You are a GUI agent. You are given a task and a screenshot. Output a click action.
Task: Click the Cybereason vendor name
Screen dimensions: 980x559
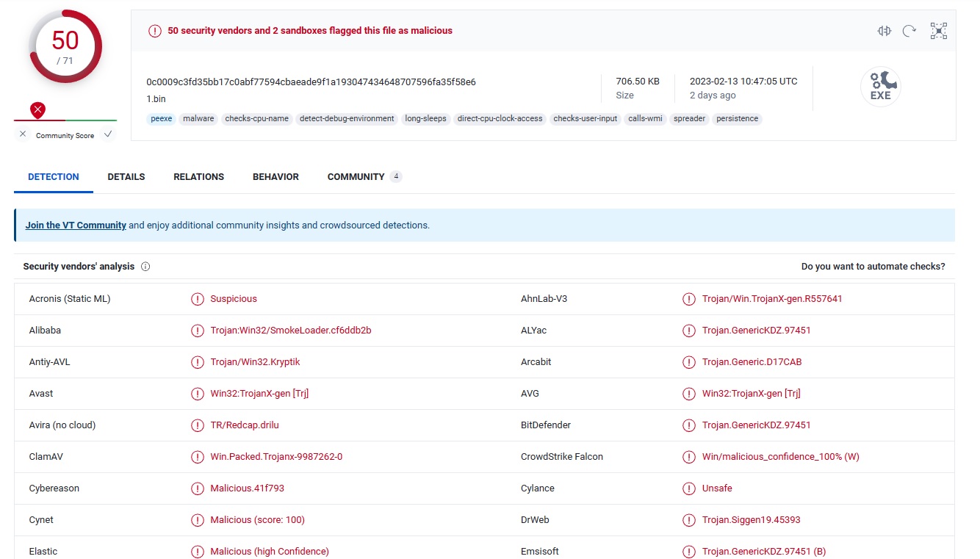point(54,488)
